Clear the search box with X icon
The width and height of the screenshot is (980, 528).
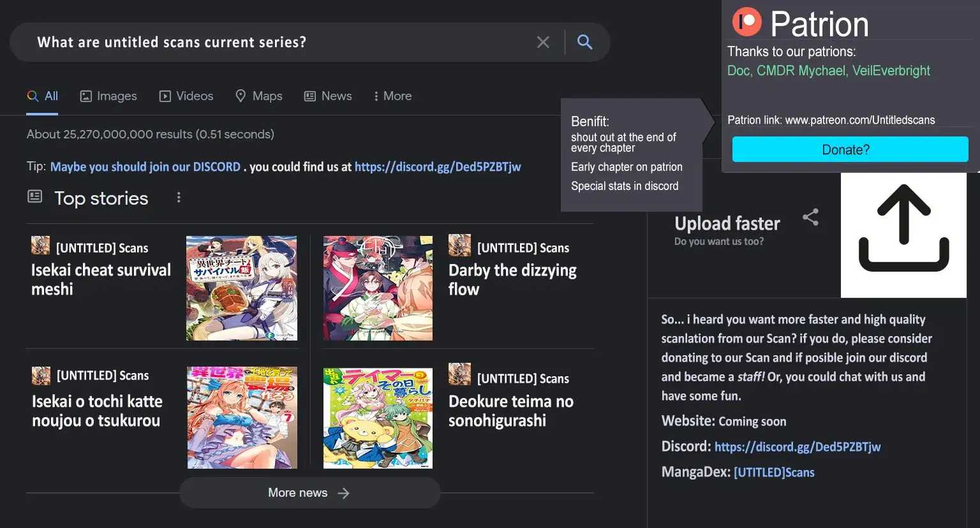click(x=543, y=42)
